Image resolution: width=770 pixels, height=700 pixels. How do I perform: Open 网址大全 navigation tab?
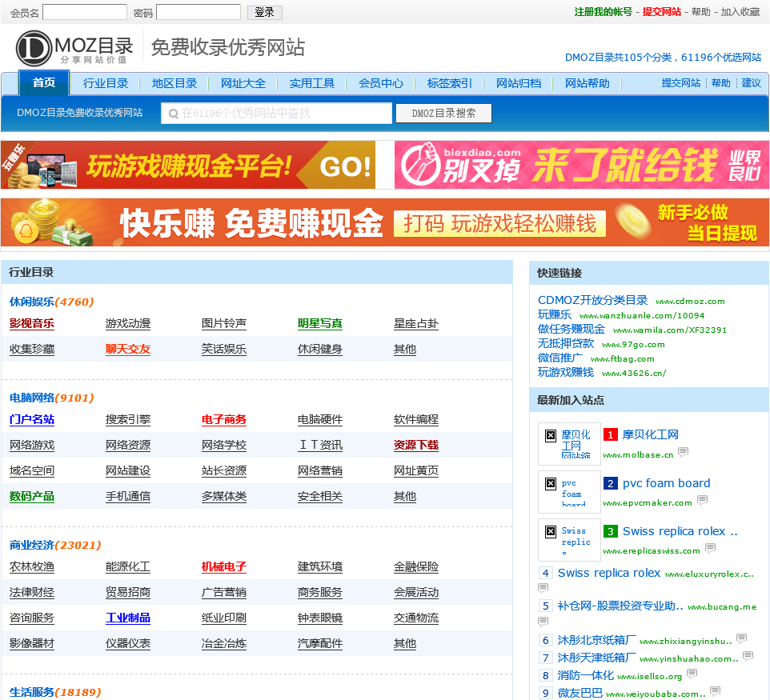(x=243, y=83)
